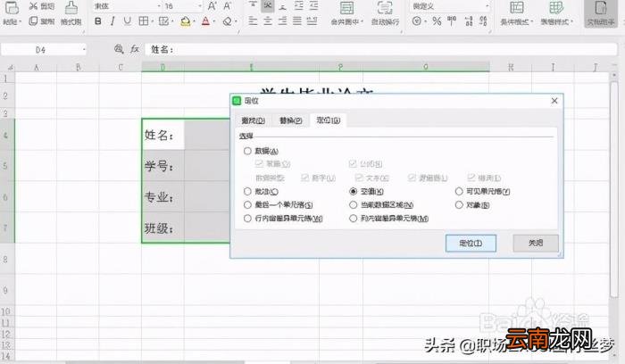Click the eraser clear-format icon
This screenshot has height=364, width=625.
click(227, 21)
